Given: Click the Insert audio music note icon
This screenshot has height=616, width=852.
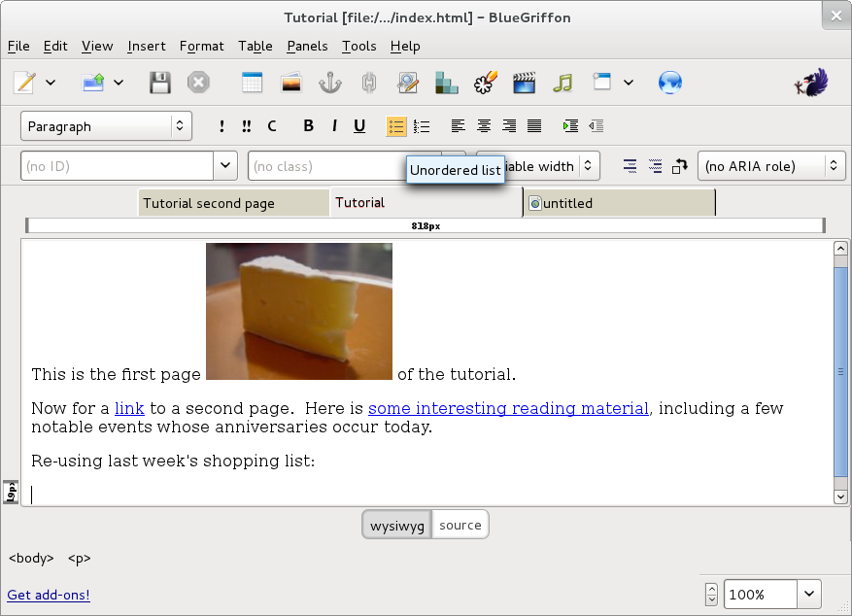Looking at the screenshot, I should (x=562, y=83).
